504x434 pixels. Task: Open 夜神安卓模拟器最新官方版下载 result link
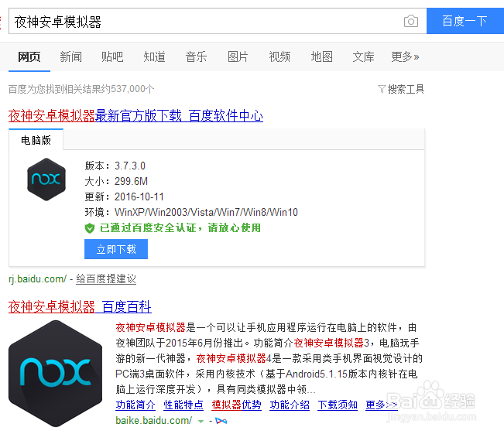135,115
